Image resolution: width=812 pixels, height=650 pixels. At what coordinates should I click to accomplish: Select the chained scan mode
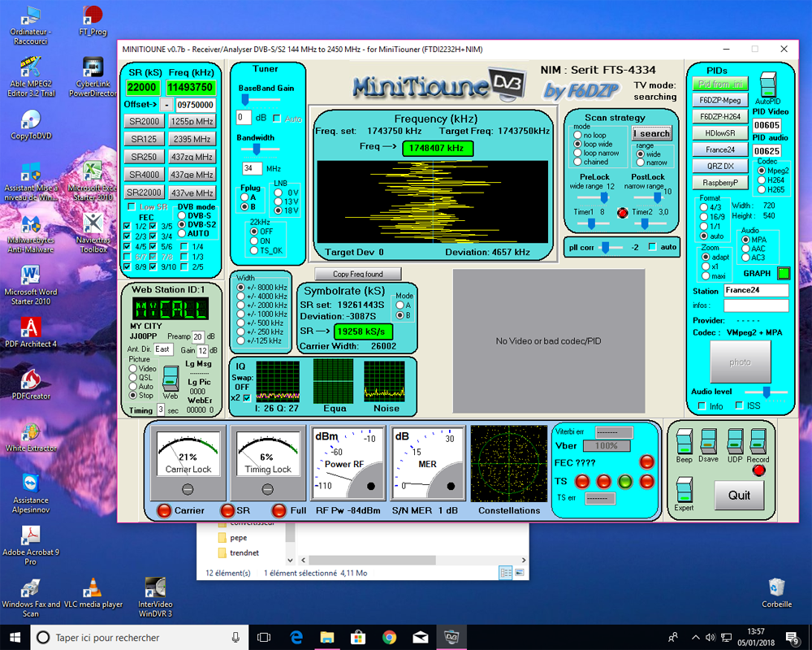tap(577, 162)
